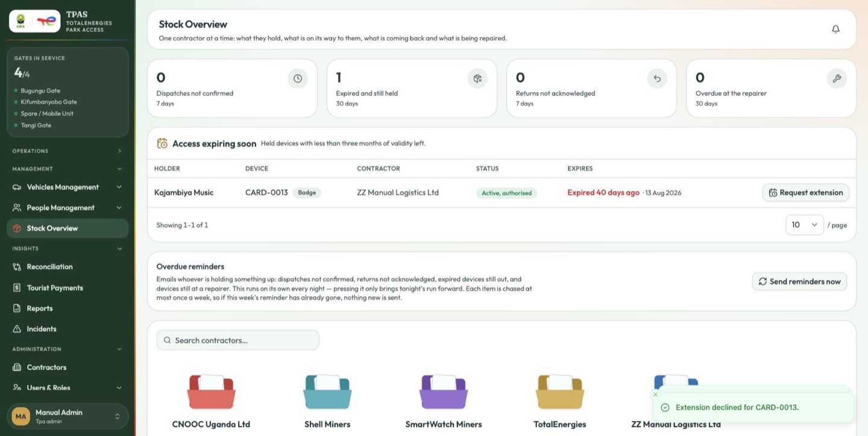Open Reconciliation page

pyautogui.click(x=68, y=267)
